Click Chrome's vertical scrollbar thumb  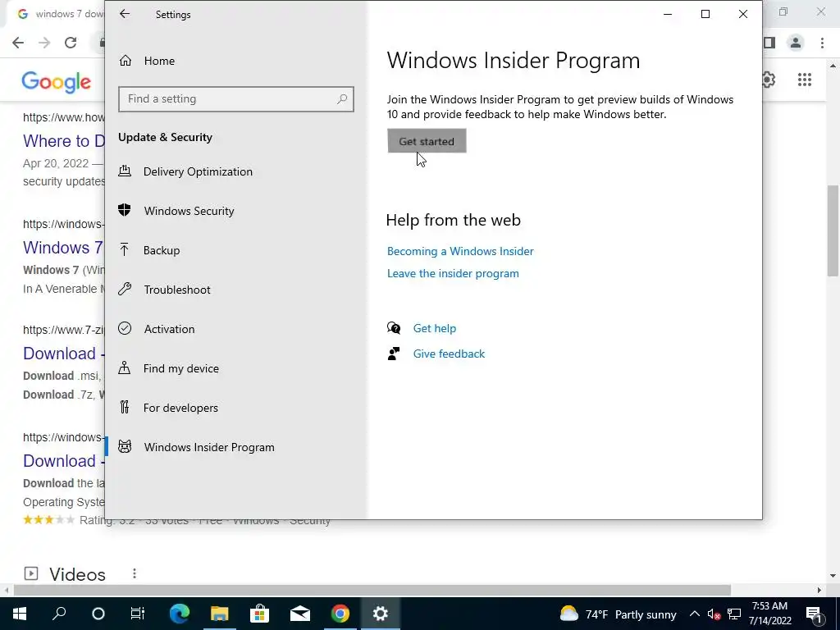(833, 231)
